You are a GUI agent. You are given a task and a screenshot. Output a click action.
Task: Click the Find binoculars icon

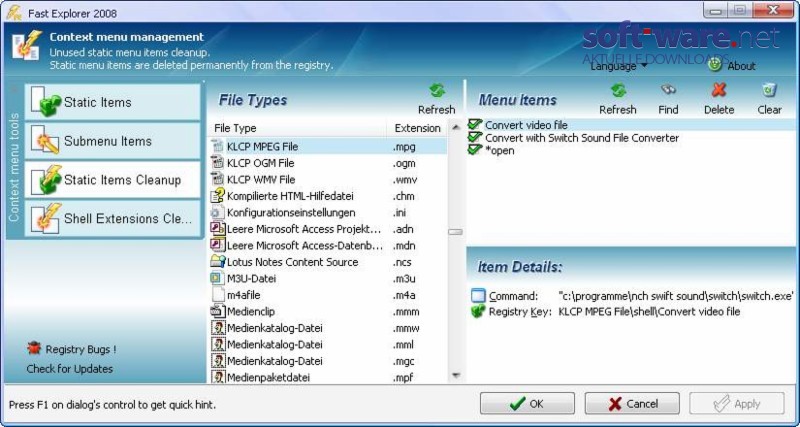coord(668,90)
